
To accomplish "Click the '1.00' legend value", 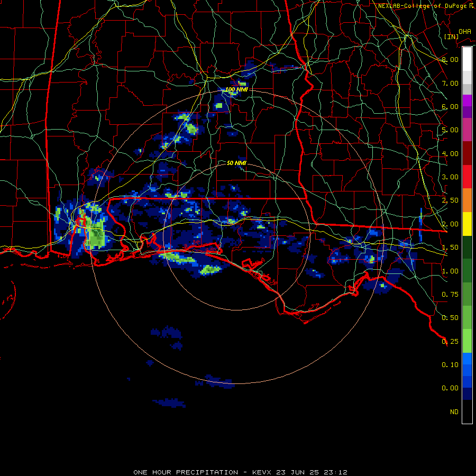I will click(x=450, y=271).
